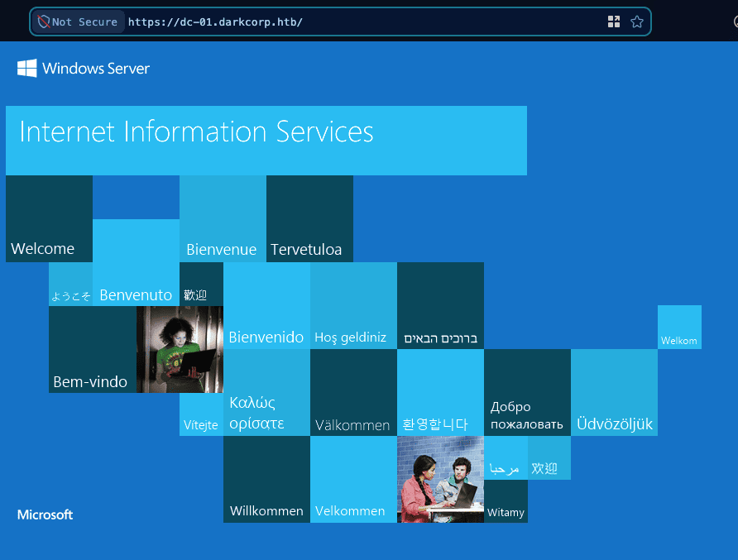The height and width of the screenshot is (560, 738).
Task: Focus the URL field showing dc-01.darkcorp.htb
Action: [x=340, y=22]
